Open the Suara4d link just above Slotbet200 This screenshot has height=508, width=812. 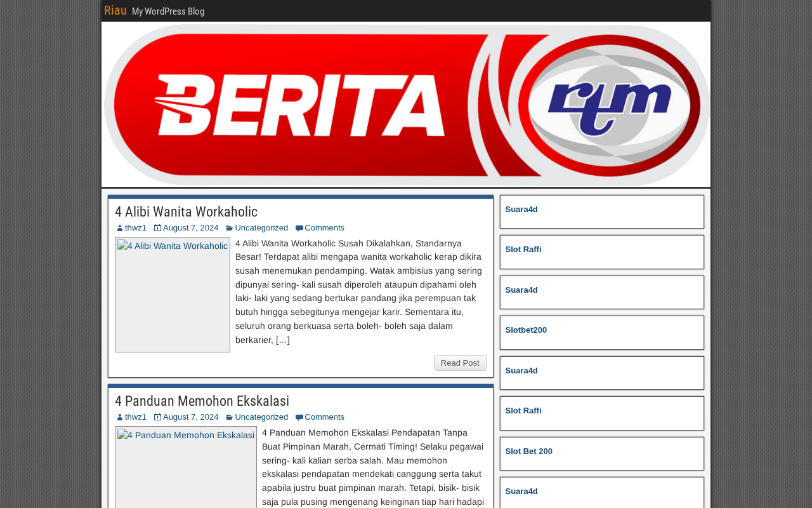(x=521, y=290)
